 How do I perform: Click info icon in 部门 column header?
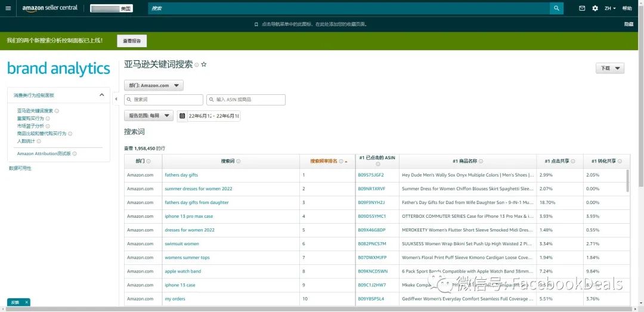[x=148, y=162]
